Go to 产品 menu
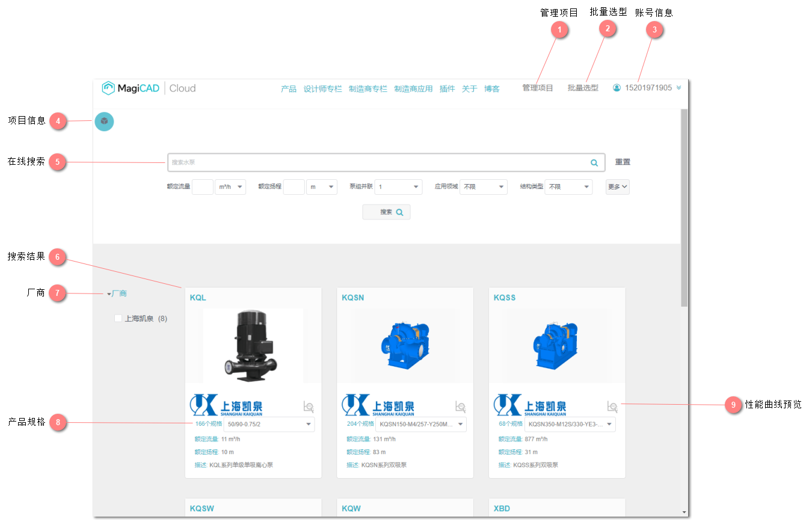The image size is (812, 522). (289, 89)
